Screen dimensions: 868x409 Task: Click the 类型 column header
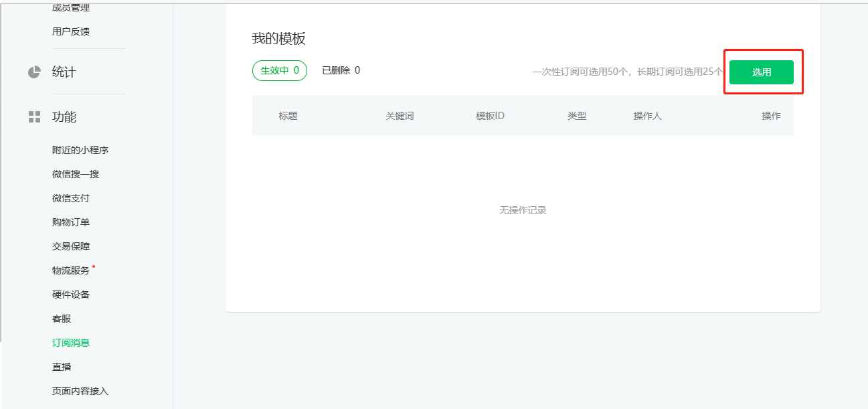pyautogui.click(x=577, y=116)
